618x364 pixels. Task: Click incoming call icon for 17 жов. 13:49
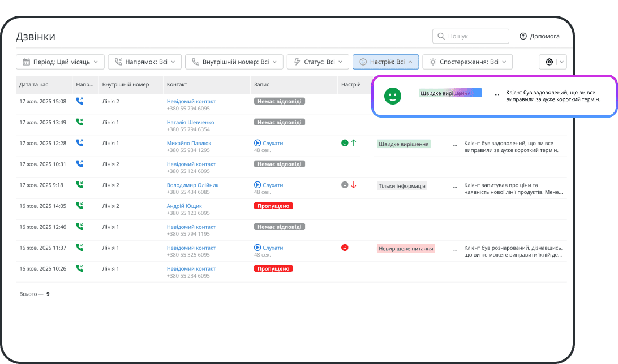[x=80, y=122]
